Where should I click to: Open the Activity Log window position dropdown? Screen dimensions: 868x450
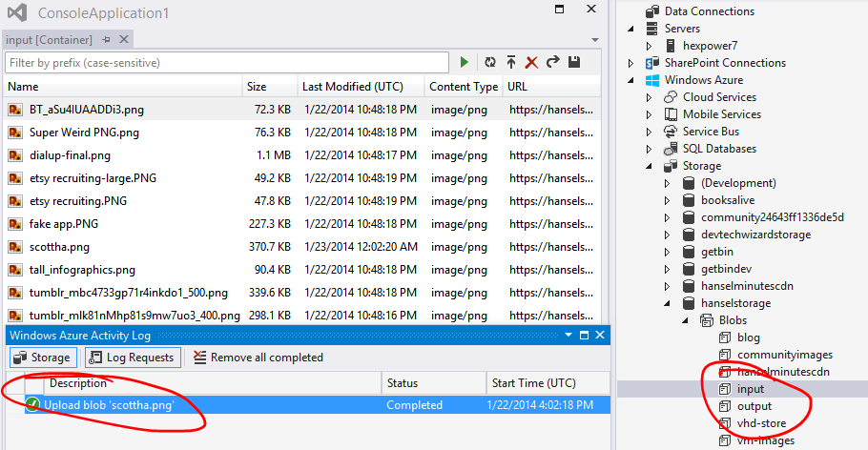[x=568, y=335]
